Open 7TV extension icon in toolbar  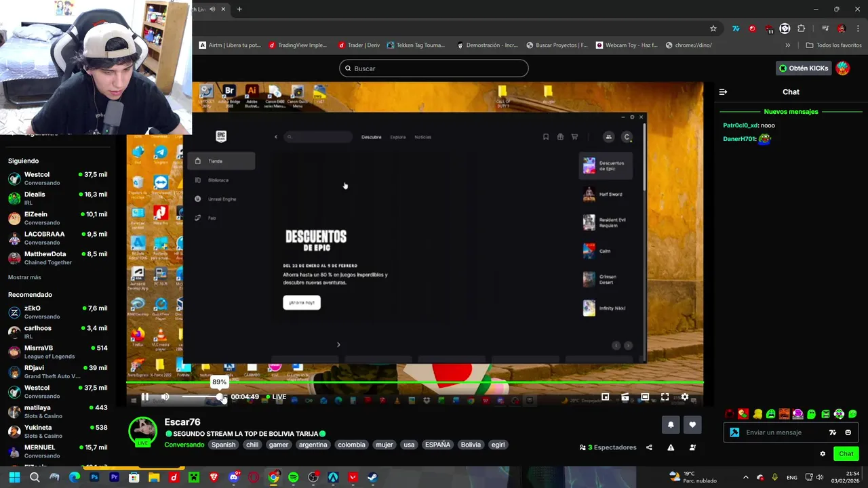point(736,28)
